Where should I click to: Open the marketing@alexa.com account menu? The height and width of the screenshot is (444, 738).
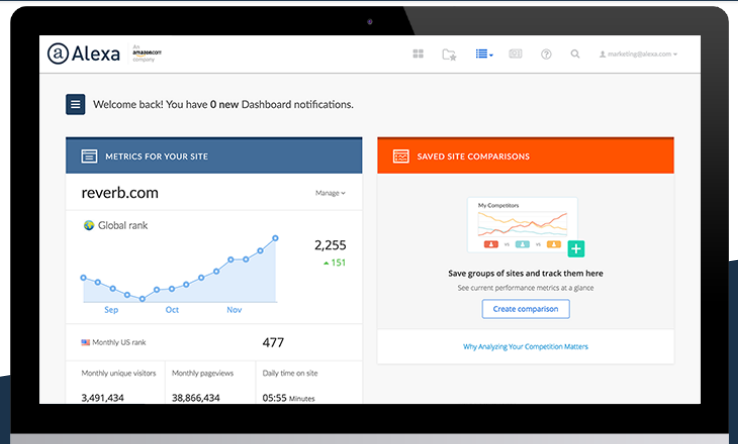638,54
